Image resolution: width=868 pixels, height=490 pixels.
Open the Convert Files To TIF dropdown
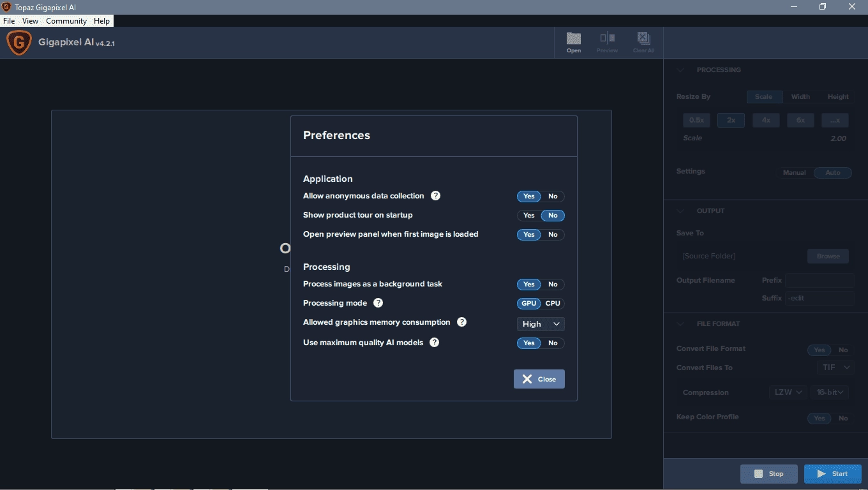click(835, 367)
